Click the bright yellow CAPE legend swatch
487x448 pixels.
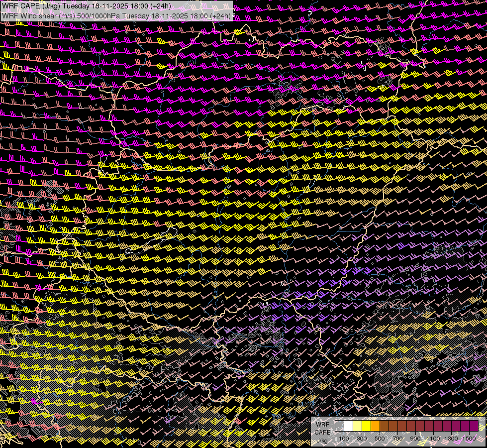coord(366,426)
